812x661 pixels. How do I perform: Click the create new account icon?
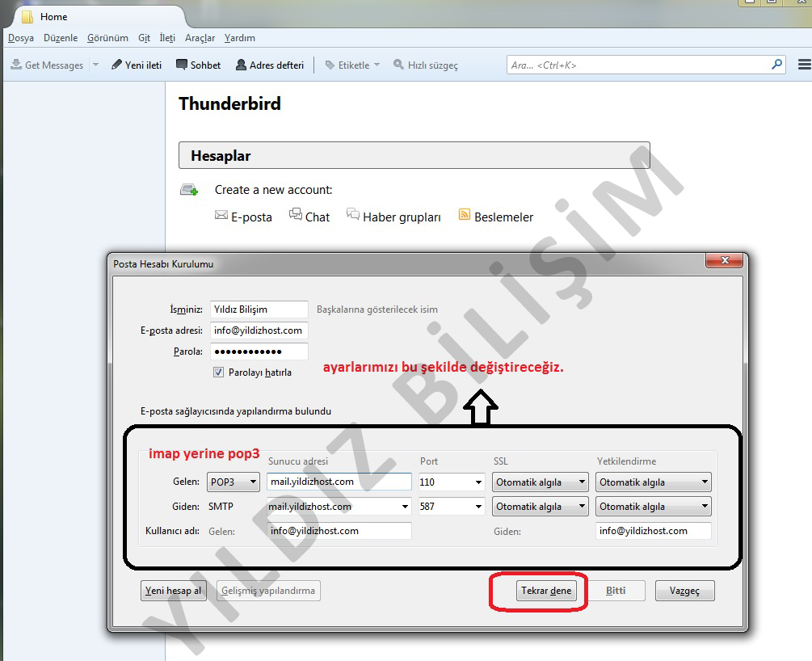(189, 190)
